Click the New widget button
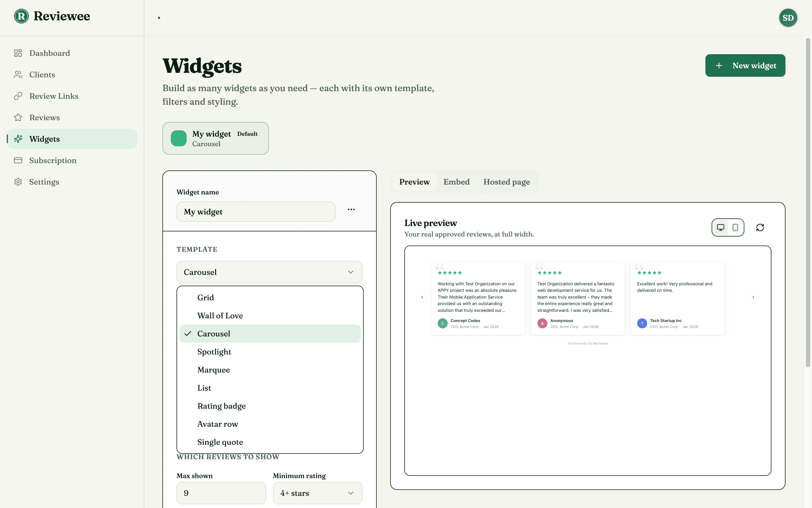This screenshot has height=508, width=812. coord(745,65)
